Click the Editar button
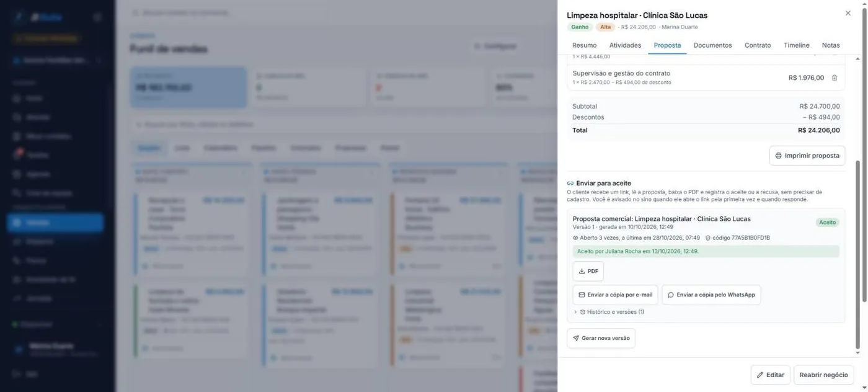 [x=770, y=375]
